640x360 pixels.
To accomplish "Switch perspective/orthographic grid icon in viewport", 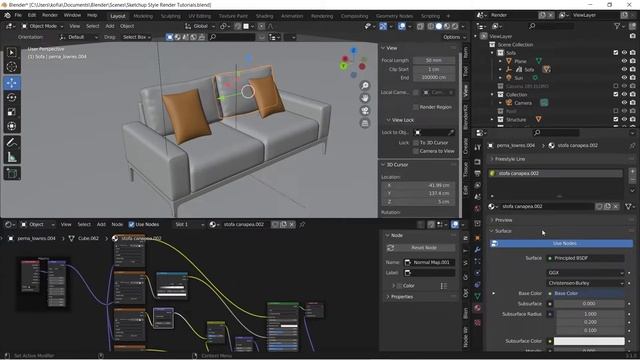I will [365, 123].
